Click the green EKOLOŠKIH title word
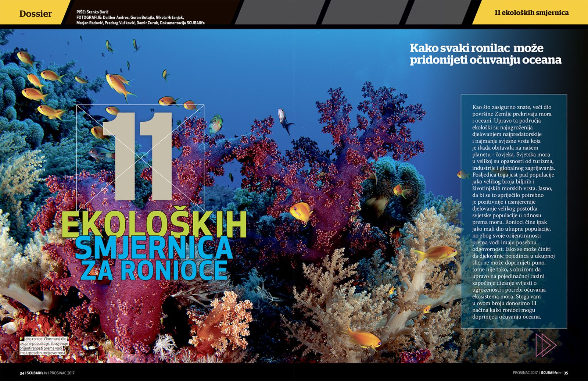Image resolution: width=588 pixels, height=381 pixels. [x=154, y=224]
